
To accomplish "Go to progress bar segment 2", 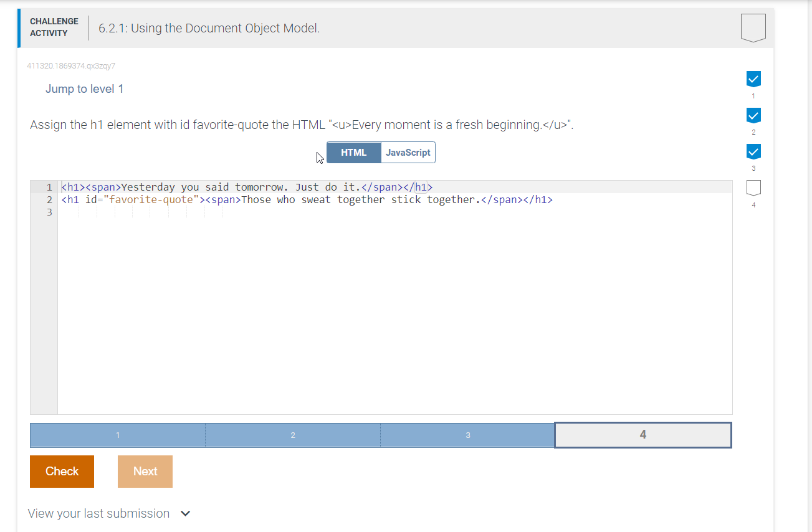I will point(293,435).
